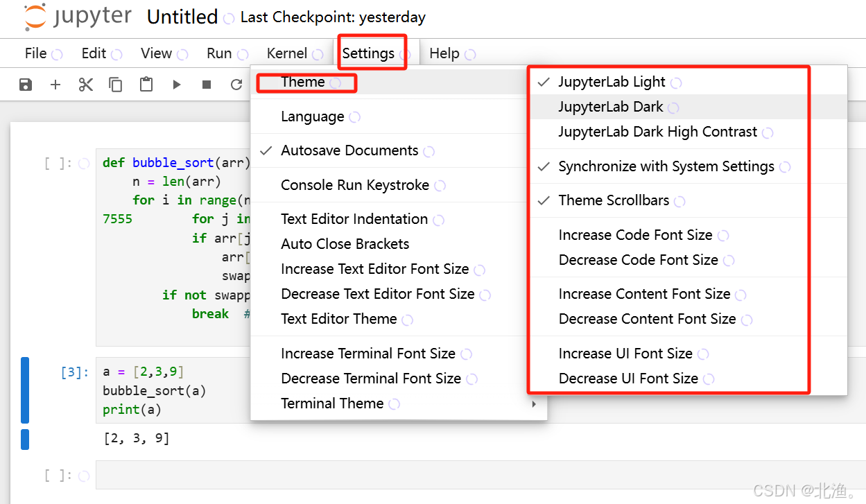866x504 pixels.
Task: Toggle Autosave Documents
Action: click(x=399, y=150)
